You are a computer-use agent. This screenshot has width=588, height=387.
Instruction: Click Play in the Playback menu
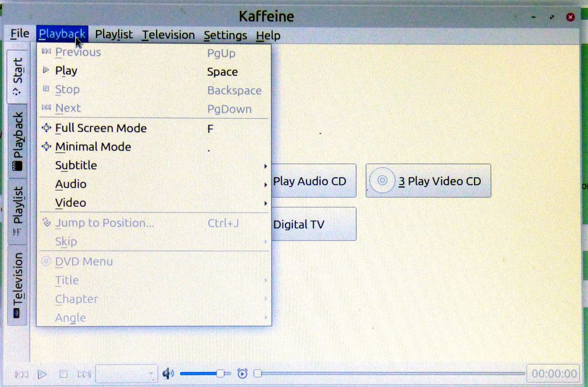[66, 71]
